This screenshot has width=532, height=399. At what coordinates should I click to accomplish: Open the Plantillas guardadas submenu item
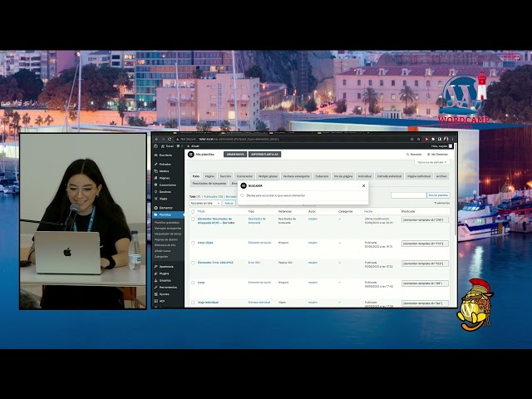click(x=166, y=223)
